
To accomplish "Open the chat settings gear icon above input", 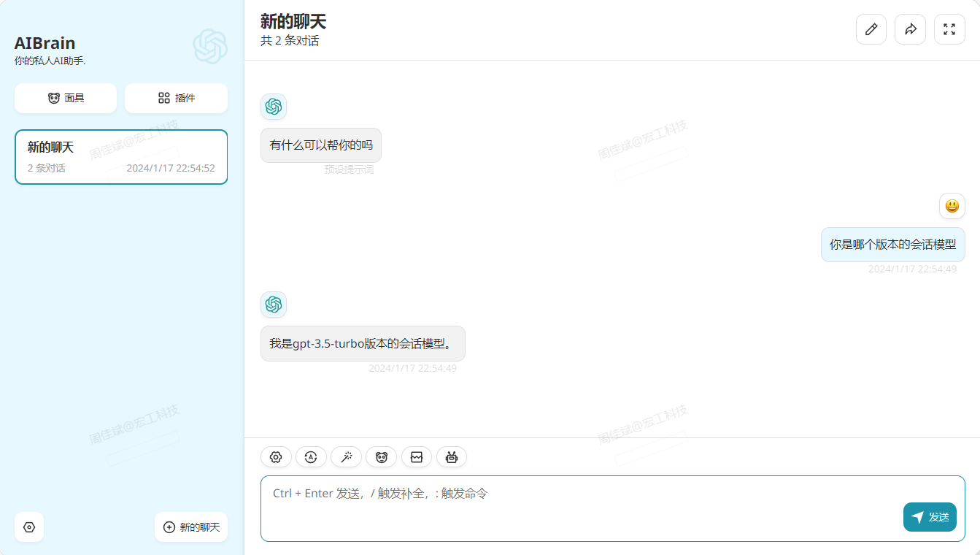I will (x=276, y=457).
